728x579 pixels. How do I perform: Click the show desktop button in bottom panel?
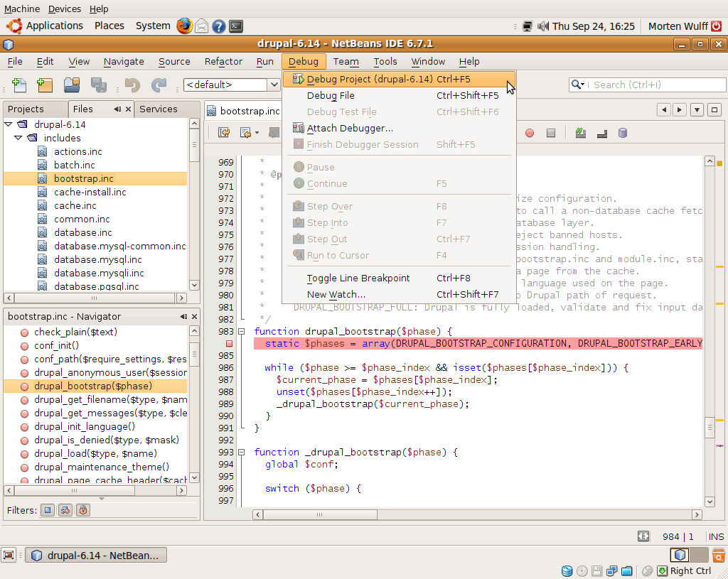click(9, 555)
